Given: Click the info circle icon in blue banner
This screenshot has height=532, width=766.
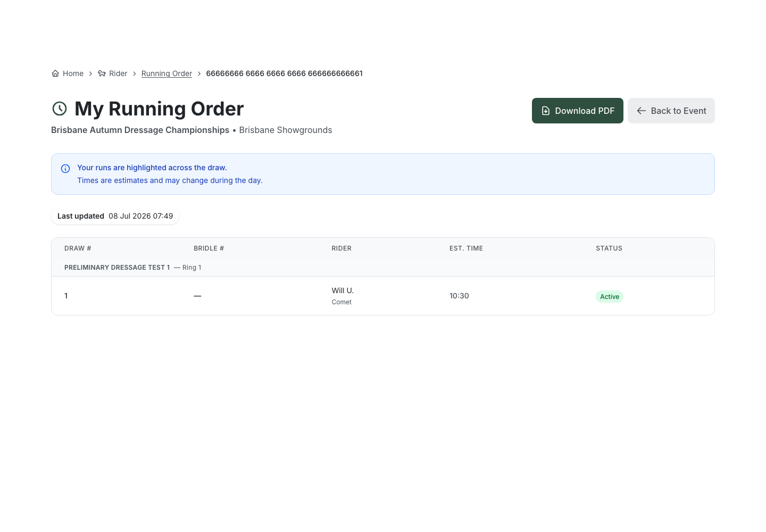Looking at the screenshot, I should pos(65,169).
